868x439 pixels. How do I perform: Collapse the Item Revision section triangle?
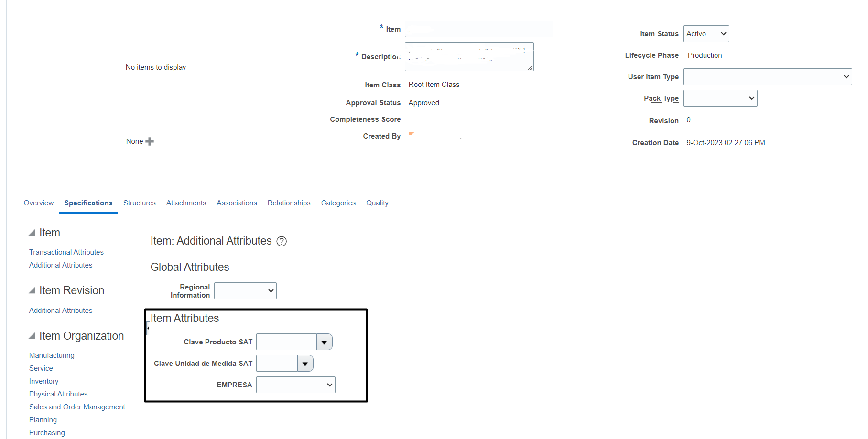32,289
